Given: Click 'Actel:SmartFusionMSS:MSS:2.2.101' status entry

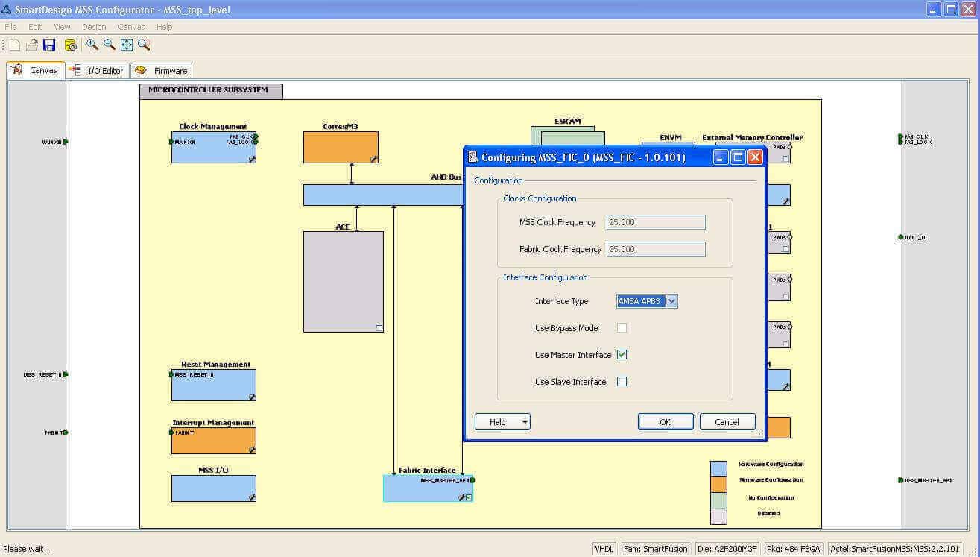Looking at the screenshot, I should click(x=894, y=549).
